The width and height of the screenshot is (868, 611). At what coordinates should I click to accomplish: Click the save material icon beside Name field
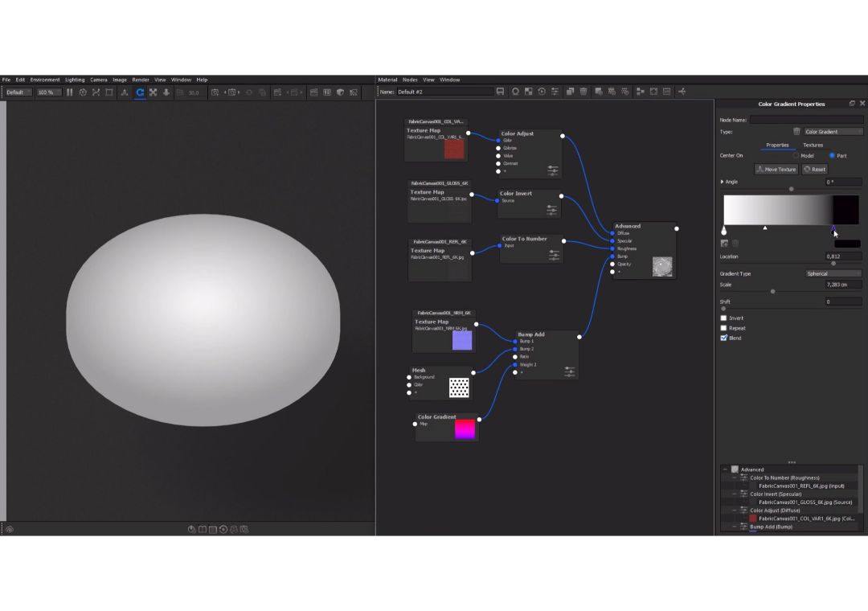tap(500, 92)
